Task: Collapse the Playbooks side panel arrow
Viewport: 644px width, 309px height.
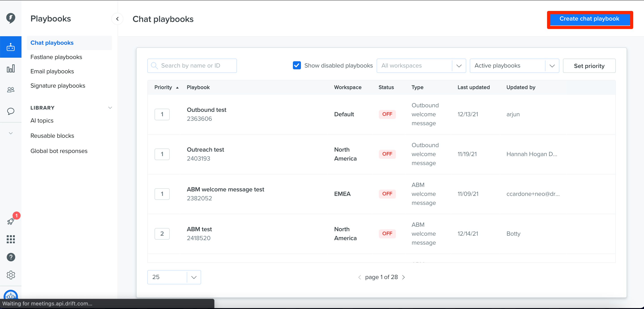Action: [117, 19]
